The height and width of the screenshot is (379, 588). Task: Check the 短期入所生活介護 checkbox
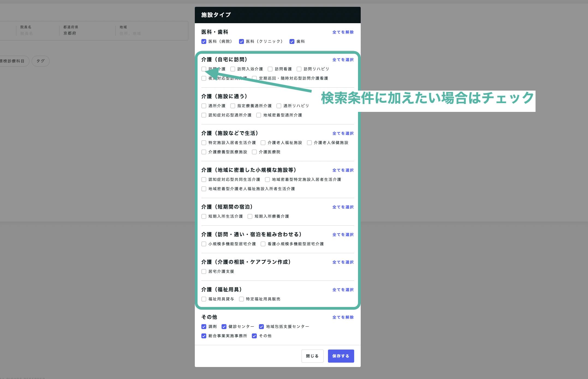(x=204, y=216)
